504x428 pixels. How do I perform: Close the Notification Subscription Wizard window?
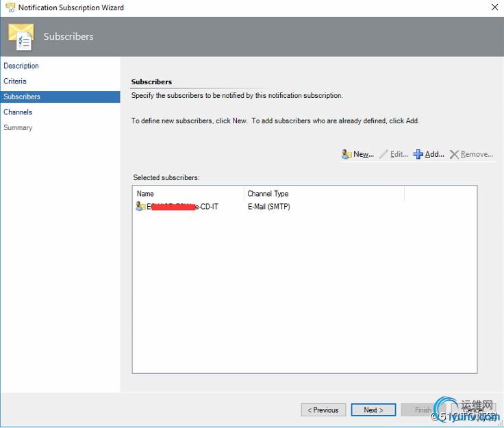point(494,7)
